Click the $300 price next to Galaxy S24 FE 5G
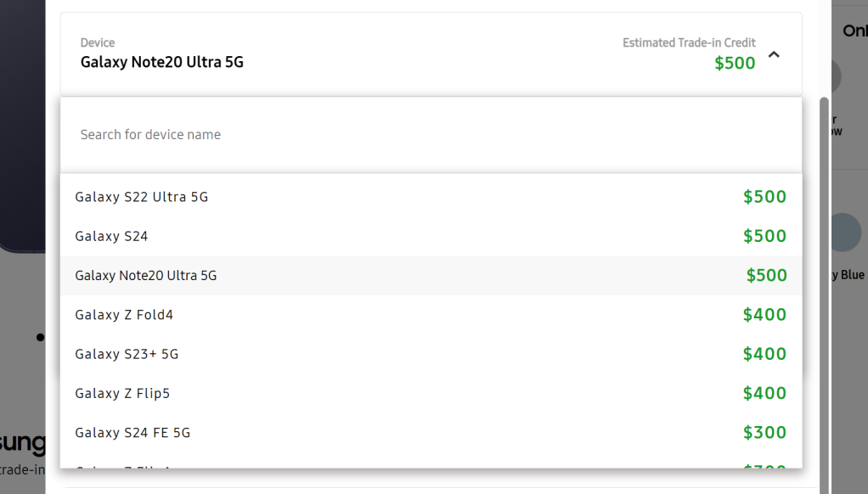The image size is (868, 494). 764,433
